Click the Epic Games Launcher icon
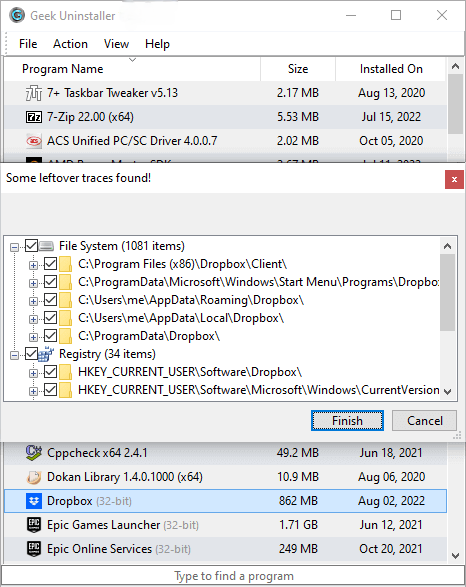 coord(34,525)
